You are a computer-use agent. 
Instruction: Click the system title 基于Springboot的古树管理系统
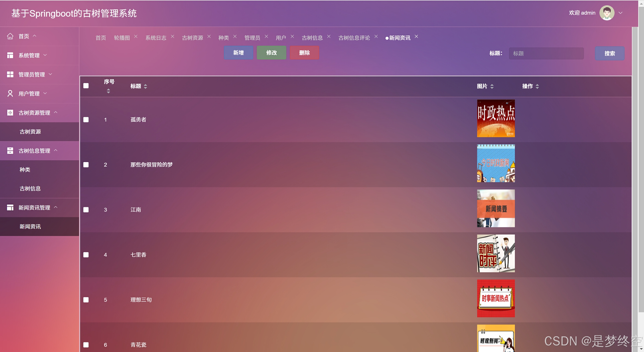pyautogui.click(x=74, y=13)
